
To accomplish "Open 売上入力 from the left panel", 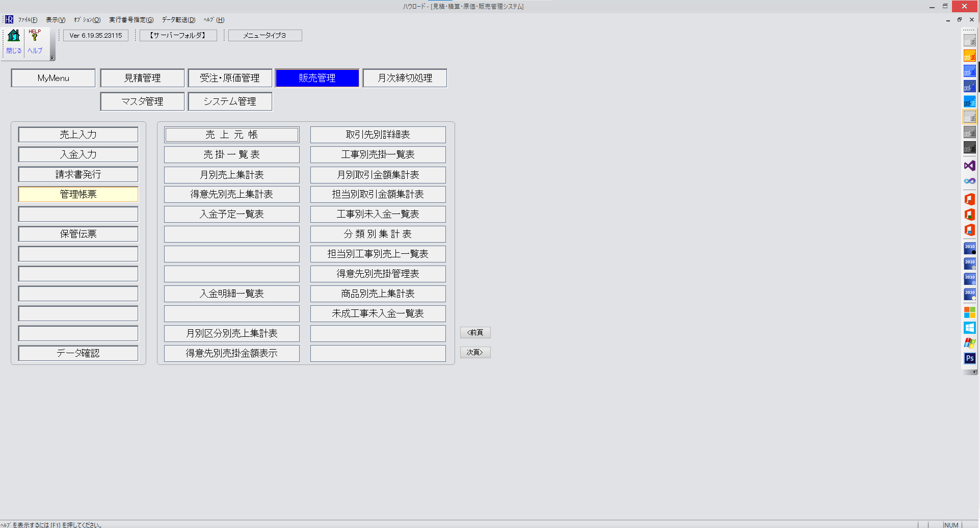I will coord(78,135).
